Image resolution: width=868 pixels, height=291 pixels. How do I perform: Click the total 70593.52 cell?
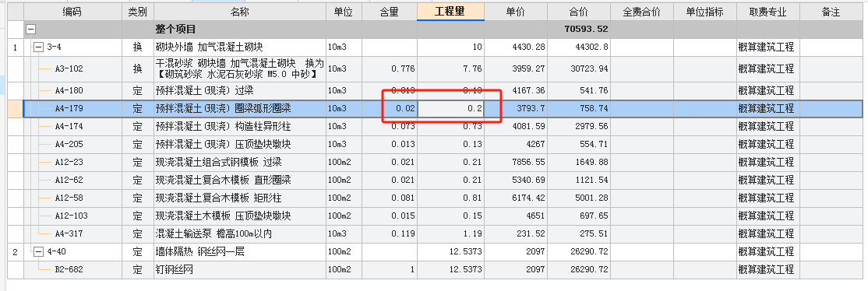[578, 29]
